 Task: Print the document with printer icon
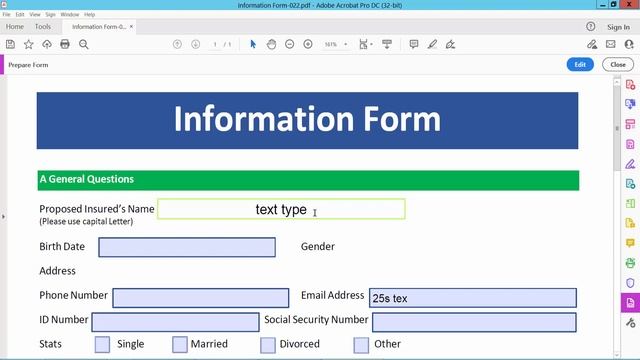pos(65,44)
